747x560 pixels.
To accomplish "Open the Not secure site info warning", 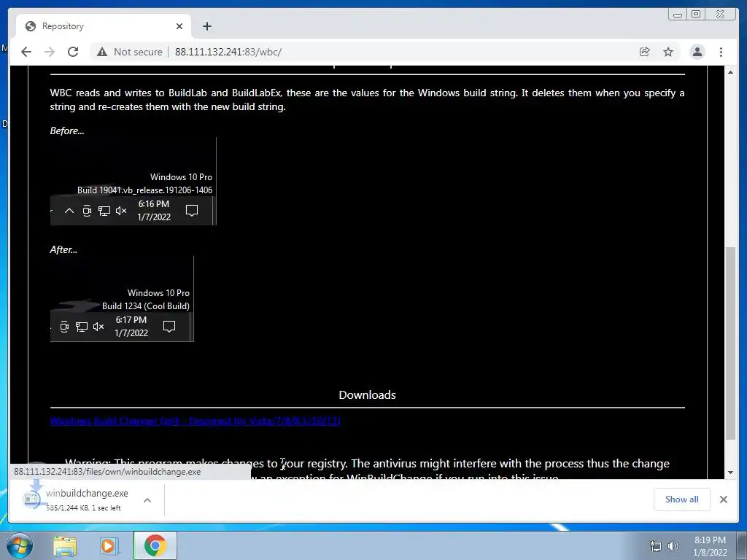I will (x=130, y=52).
